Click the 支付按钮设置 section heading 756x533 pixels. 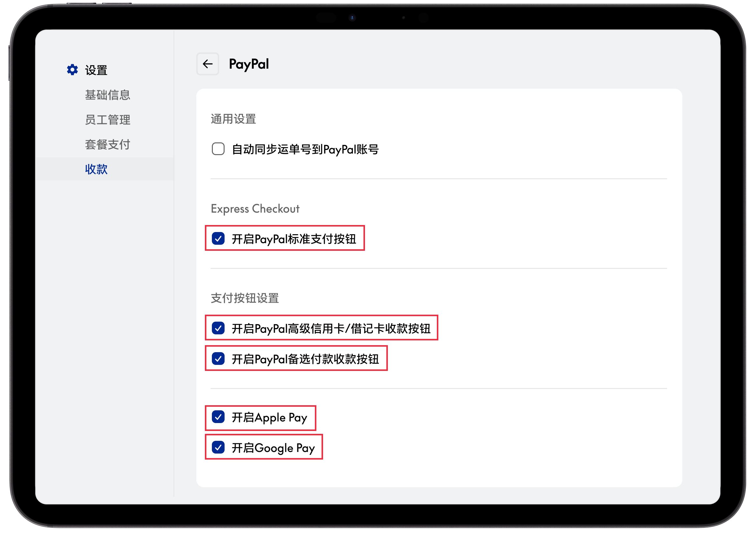point(245,298)
